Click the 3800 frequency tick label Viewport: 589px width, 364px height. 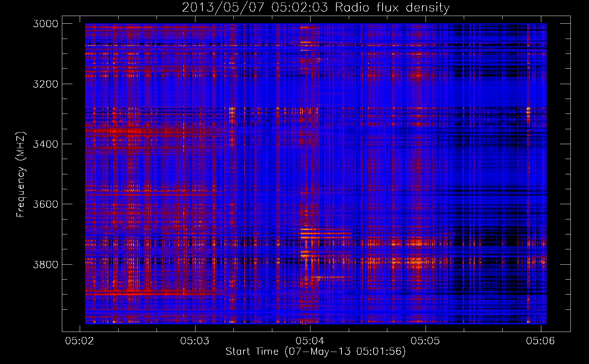pyautogui.click(x=46, y=264)
